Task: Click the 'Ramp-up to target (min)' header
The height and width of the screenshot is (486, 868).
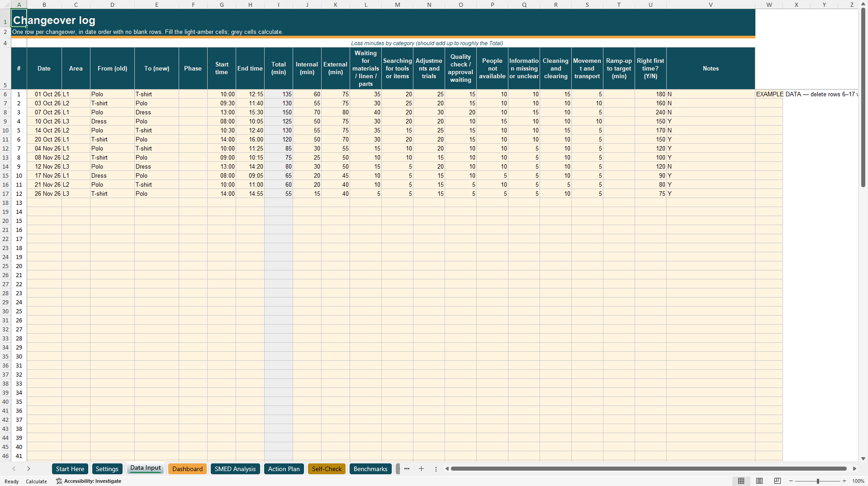Action: tap(619, 68)
